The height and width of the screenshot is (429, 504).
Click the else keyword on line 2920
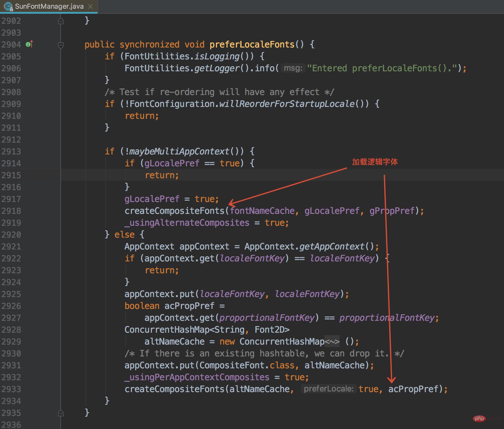124,235
